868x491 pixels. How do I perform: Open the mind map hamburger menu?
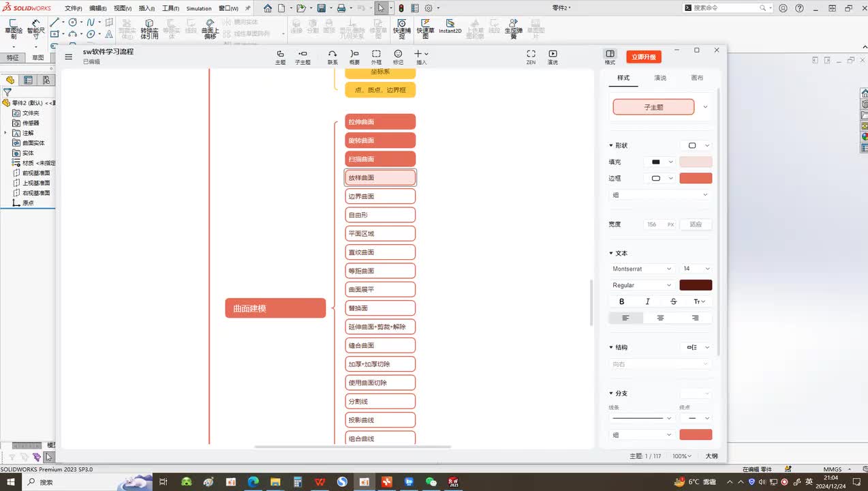[68, 57]
